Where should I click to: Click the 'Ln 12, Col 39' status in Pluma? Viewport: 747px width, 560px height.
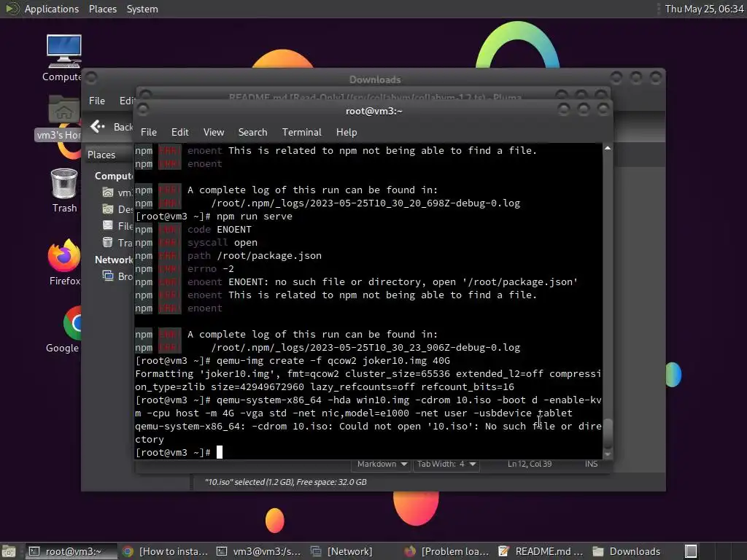click(530, 464)
